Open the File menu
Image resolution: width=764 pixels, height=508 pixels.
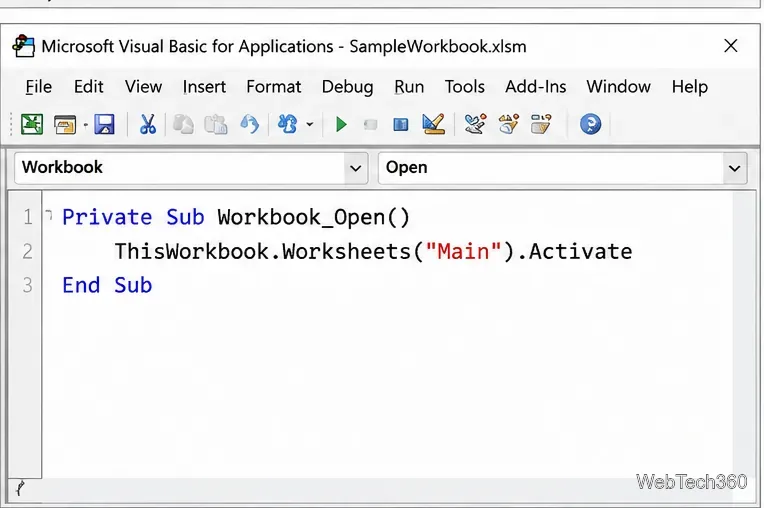(38, 87)
